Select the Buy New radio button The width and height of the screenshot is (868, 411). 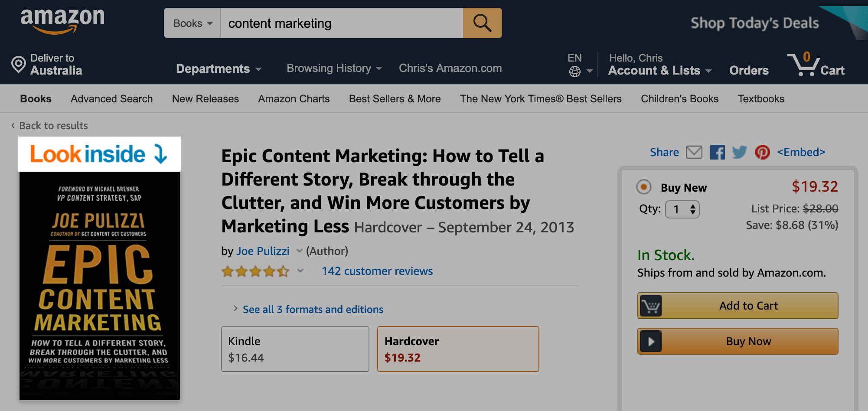644,187
